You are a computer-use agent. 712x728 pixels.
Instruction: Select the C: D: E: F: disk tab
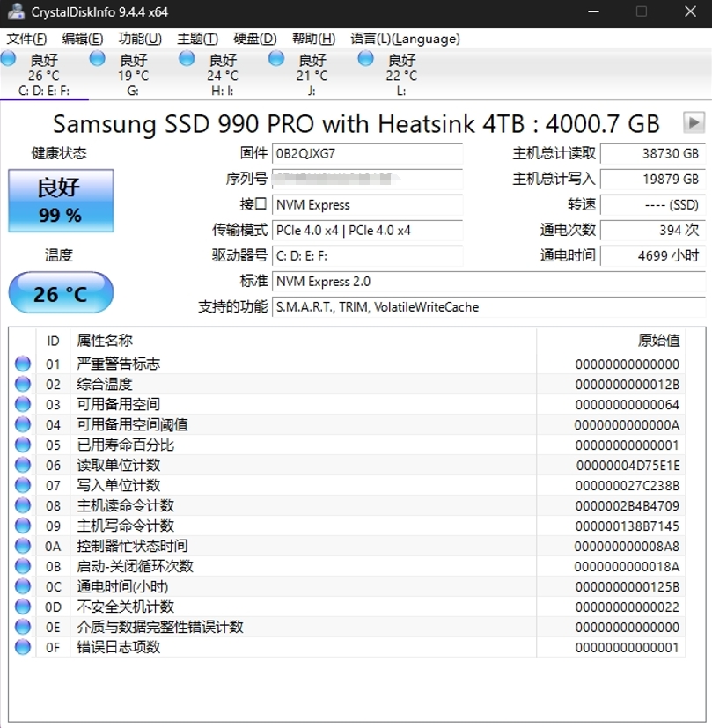click(44, 74)
